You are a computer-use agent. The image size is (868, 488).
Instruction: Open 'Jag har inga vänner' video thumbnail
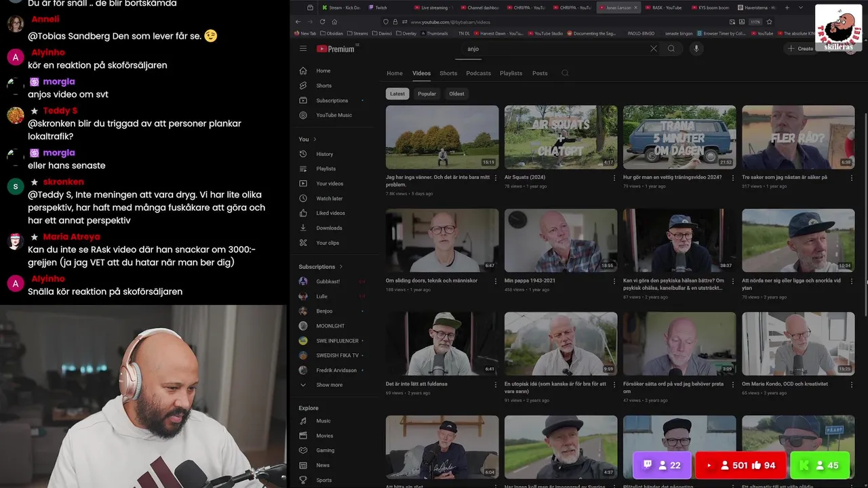click(442, 137)
